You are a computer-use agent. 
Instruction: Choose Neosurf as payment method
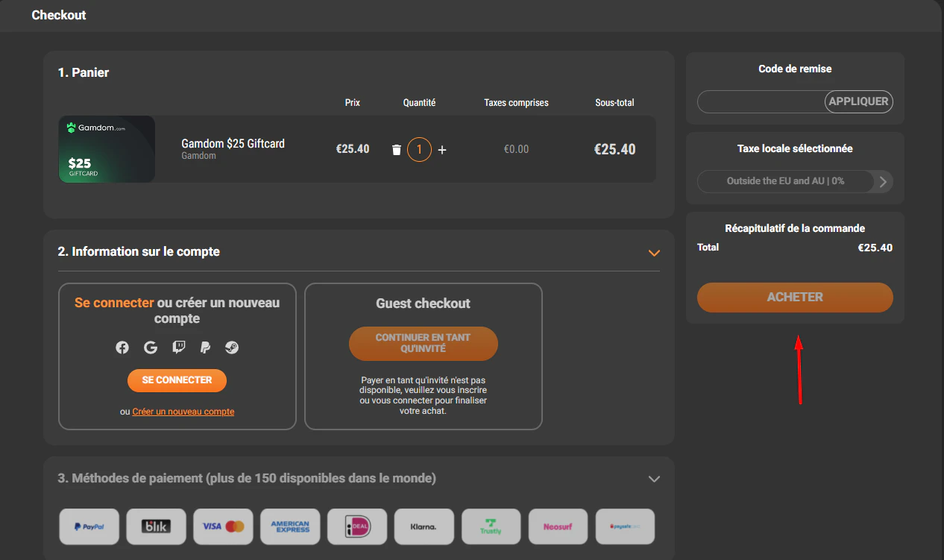[558, 526]
